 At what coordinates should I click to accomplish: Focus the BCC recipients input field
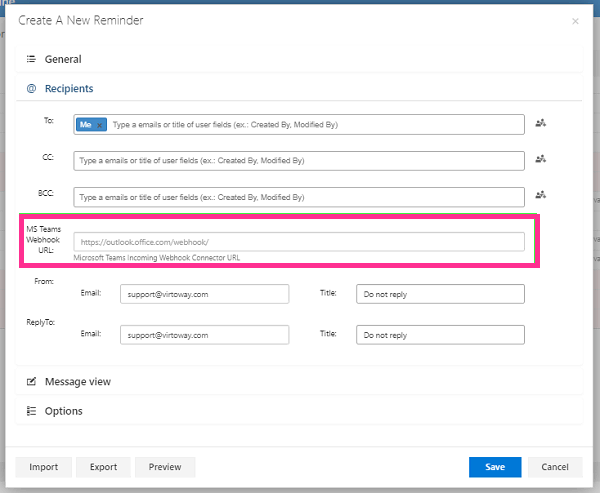(299, 197)
